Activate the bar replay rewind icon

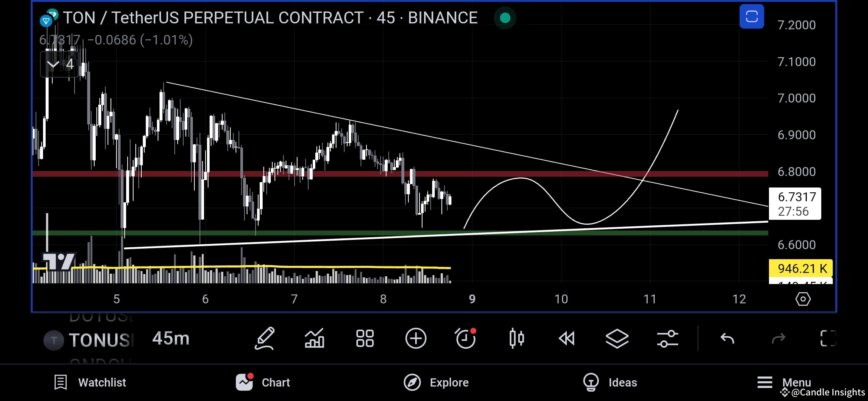click(x=566, y=338)
